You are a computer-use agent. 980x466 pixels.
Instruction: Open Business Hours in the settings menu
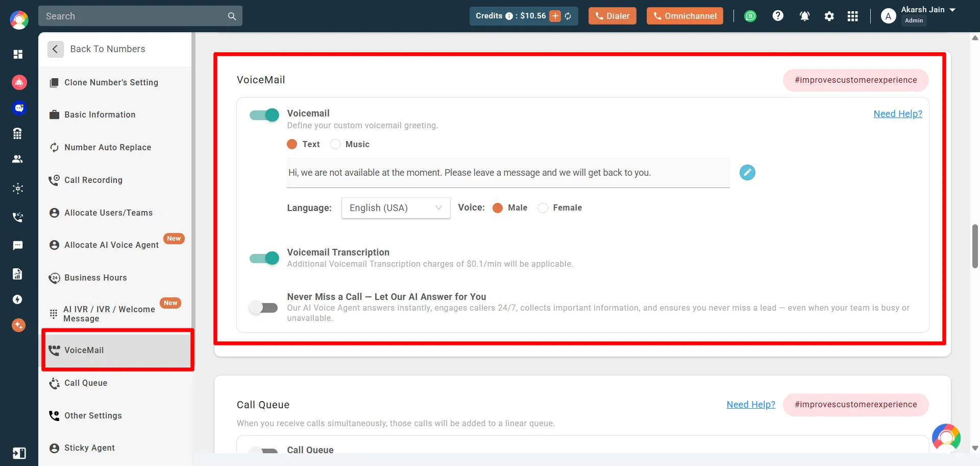click(x=95, y=278)
